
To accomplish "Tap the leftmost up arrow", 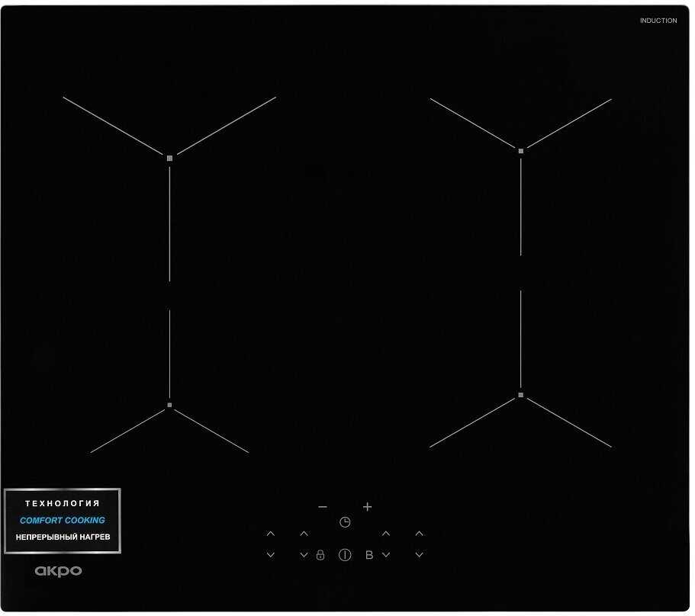I will click(271, 534).
